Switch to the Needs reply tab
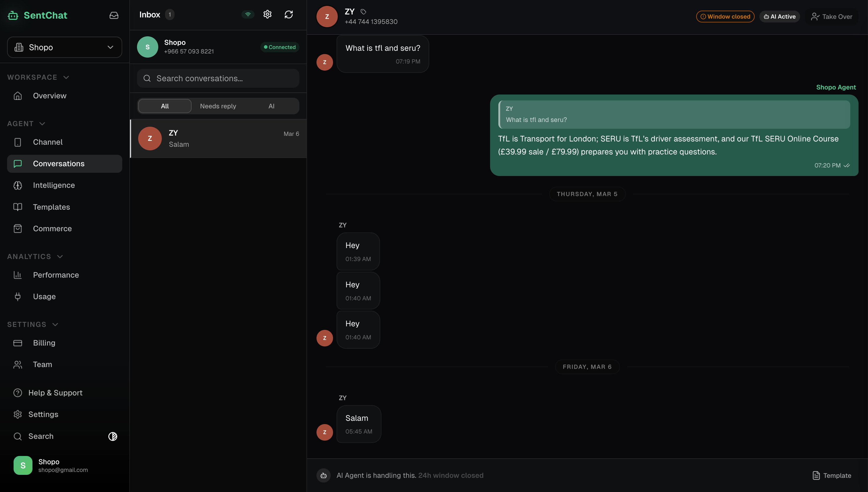The width and height of the screenshot is (868, 492). pyautogui.click(x=218, y=106)
